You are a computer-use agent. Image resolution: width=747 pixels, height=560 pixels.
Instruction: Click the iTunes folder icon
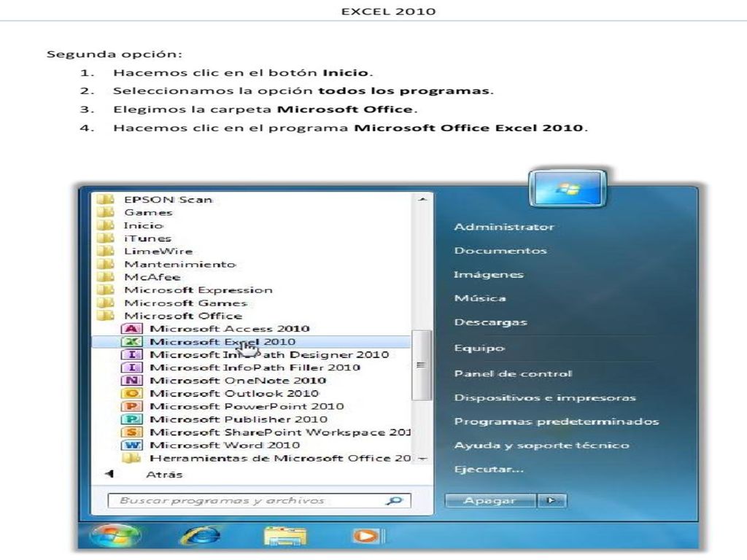105,238
